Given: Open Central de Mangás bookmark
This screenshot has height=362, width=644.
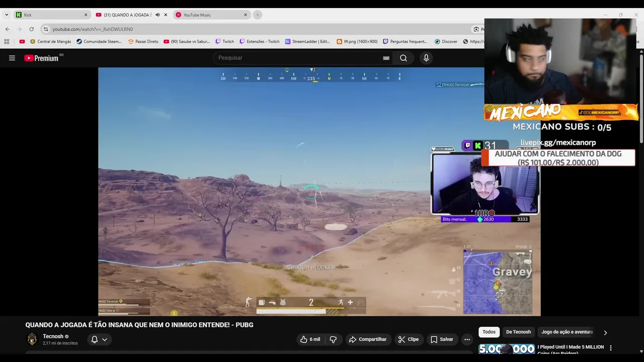Looking at the screenshot, I should [50, 42].
